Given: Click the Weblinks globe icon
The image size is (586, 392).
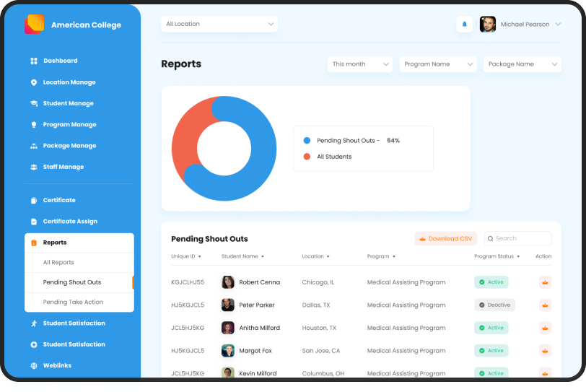Looking at the screenshot, I should [x=34, y=366].
